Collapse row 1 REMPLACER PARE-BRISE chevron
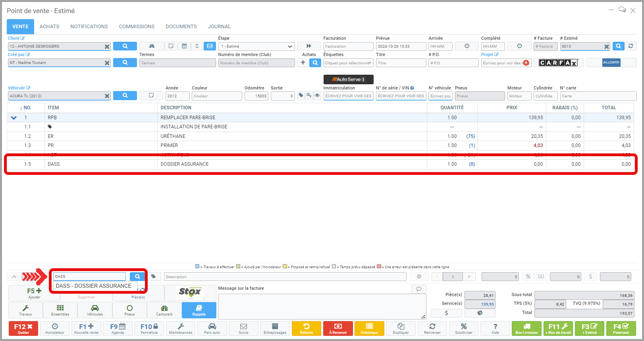This screenshot has width=644, height=341. point(14,118)
